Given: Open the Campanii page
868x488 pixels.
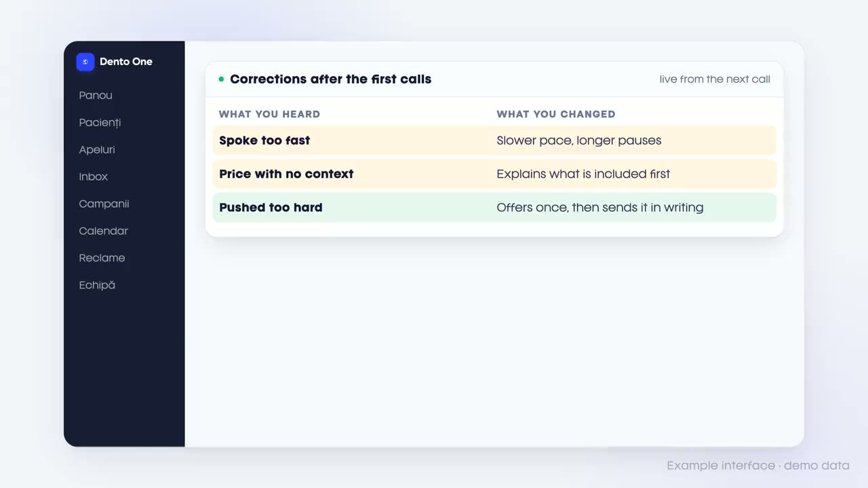Looking at the screenshot, I should click(x=104, y=204).
